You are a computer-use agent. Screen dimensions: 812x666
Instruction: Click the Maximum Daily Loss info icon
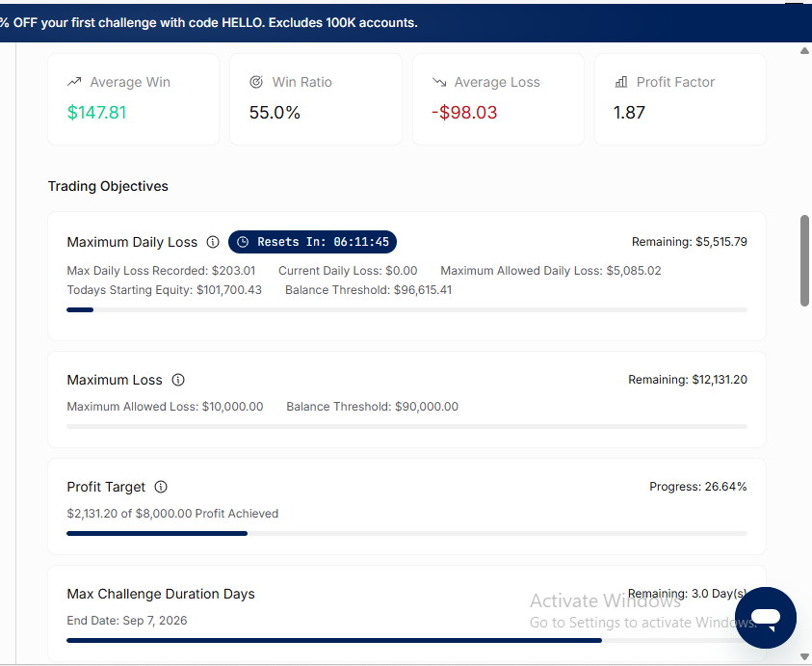213,242
